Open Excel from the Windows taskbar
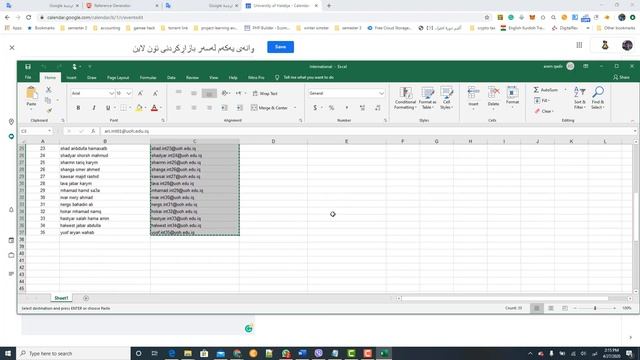Screen dimensions: 640x360 coord(384,353)
